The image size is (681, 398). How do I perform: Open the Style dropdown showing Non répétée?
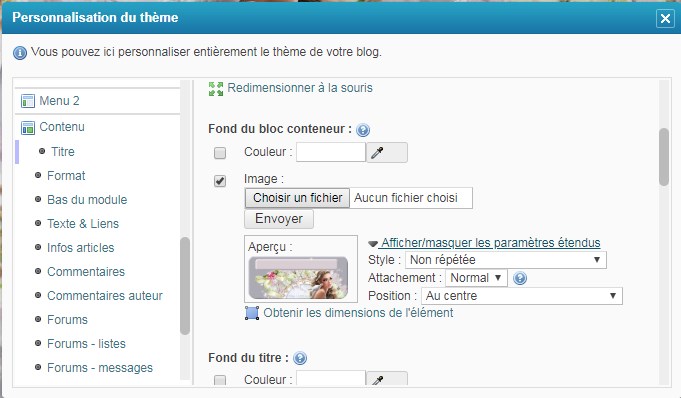click(x=506, y=260)
